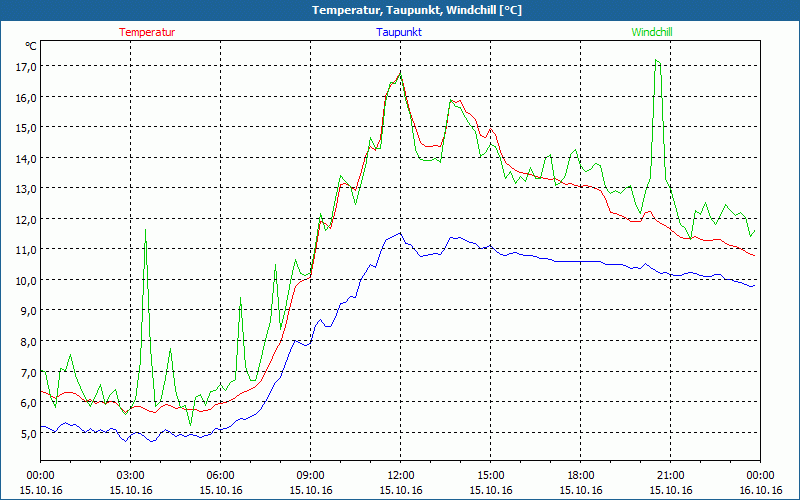Screen dimensions: 800x500
Task: Click the 21:00 time axis label
Action: click(x=670, y=476)
